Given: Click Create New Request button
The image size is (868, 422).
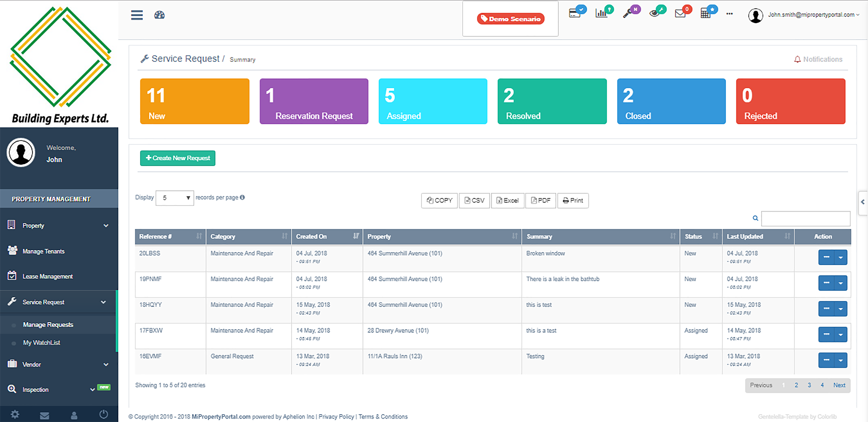Looking at the screenshot, I should coord(178,158).
